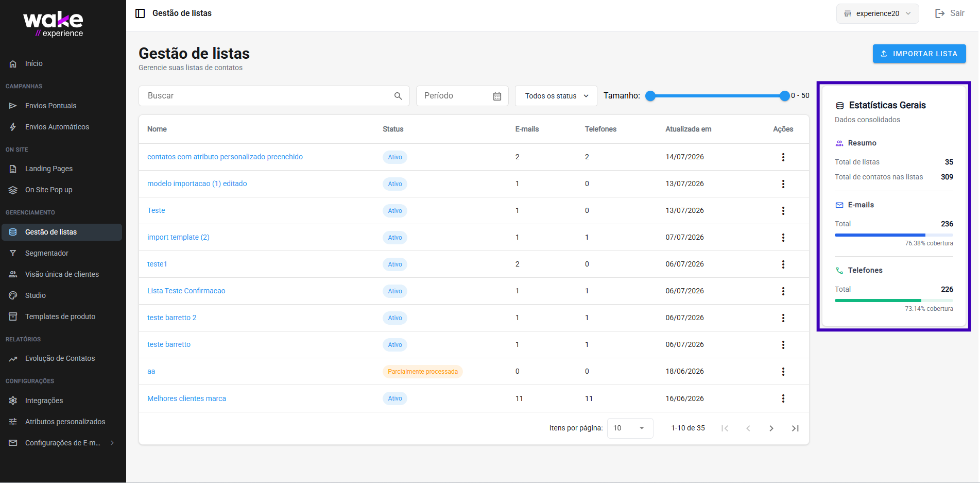This screenshot has height=483, width=980.
Task: Click the Wake Experience logo
Action: [x=53, y=25]
